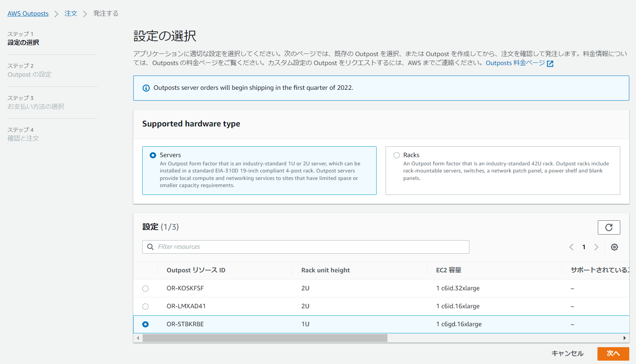Click the 次へ button
Screen dimensions: 636x364
[x=613, y=353]
